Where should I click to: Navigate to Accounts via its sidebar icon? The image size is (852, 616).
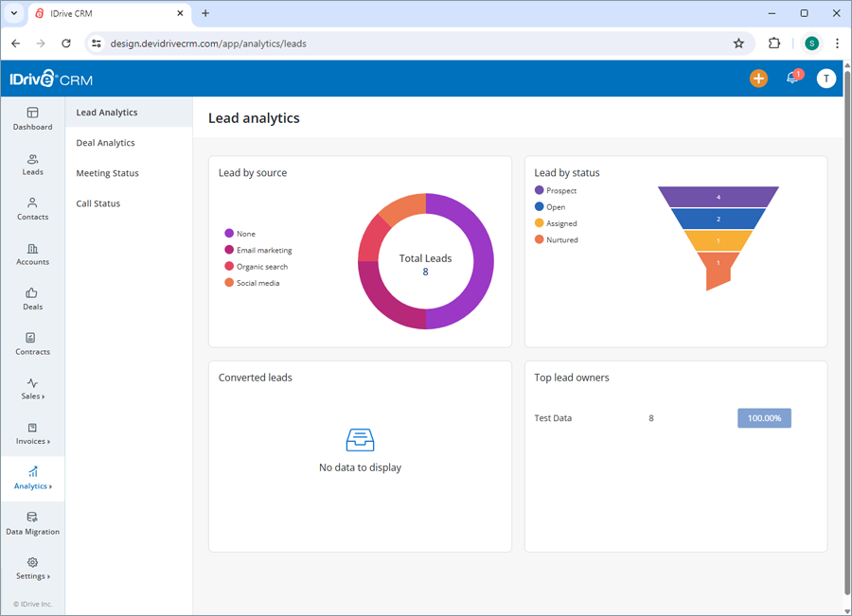[32, 255]
